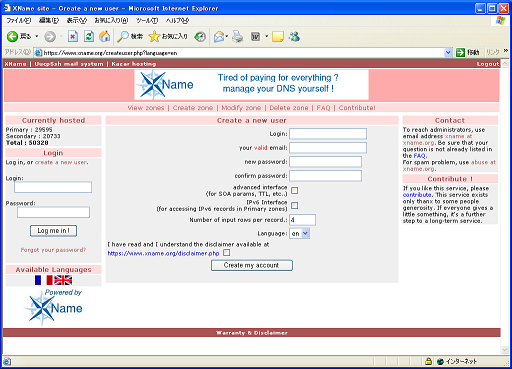
Task: Open the Delete zone link
Action: pyautogui.click(x=289, y=108)
